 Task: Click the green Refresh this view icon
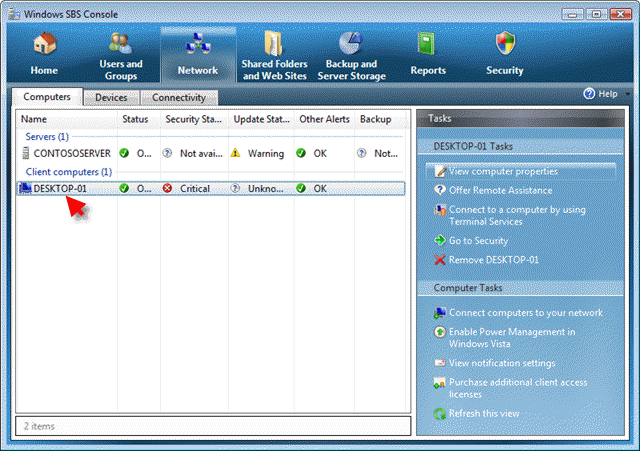tap(440, 414)
